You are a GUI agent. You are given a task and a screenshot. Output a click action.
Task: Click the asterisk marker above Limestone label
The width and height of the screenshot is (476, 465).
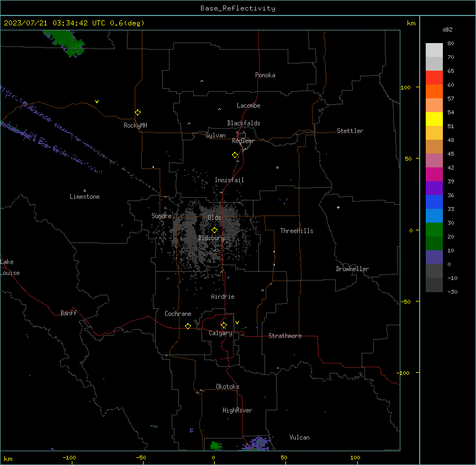[84, 191]
